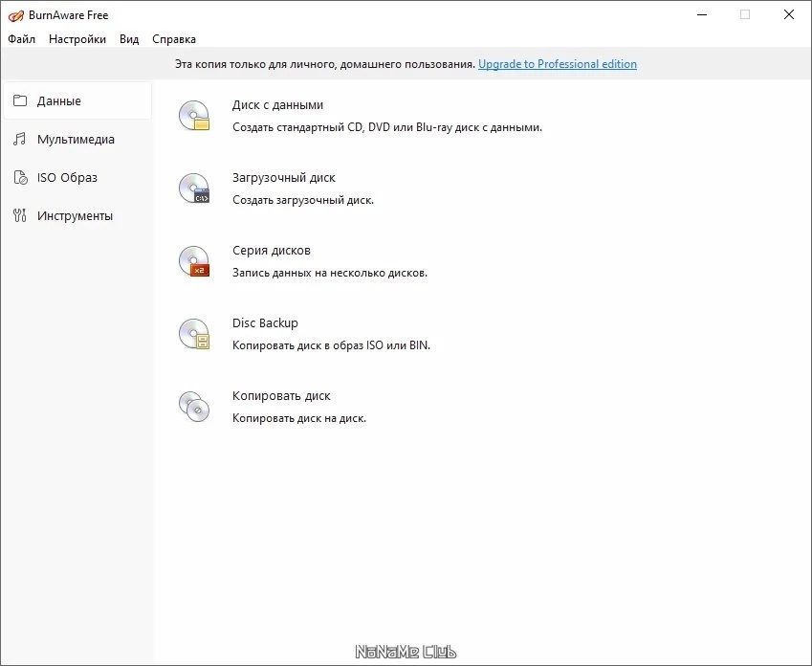Viewport: 812px width, 666px height.
Task: Click the ISO file icon beside ISO Образ
Action: click(20, 177)
